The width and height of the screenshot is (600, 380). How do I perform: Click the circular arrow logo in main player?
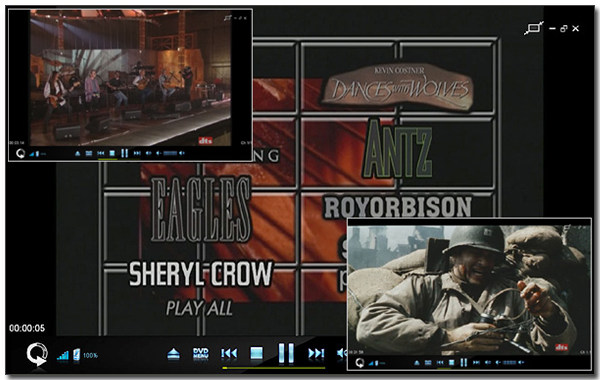point(37,354)
